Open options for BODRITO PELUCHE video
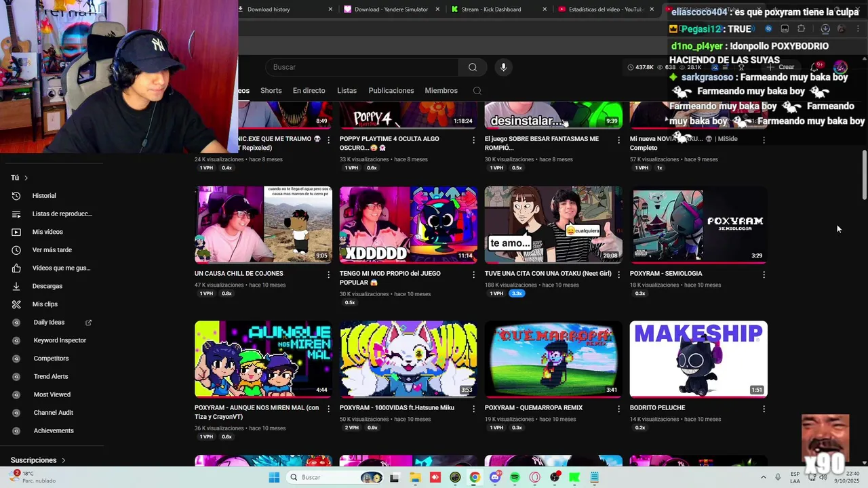This screenshot has width=868, height=488. (x=764, y=409)
